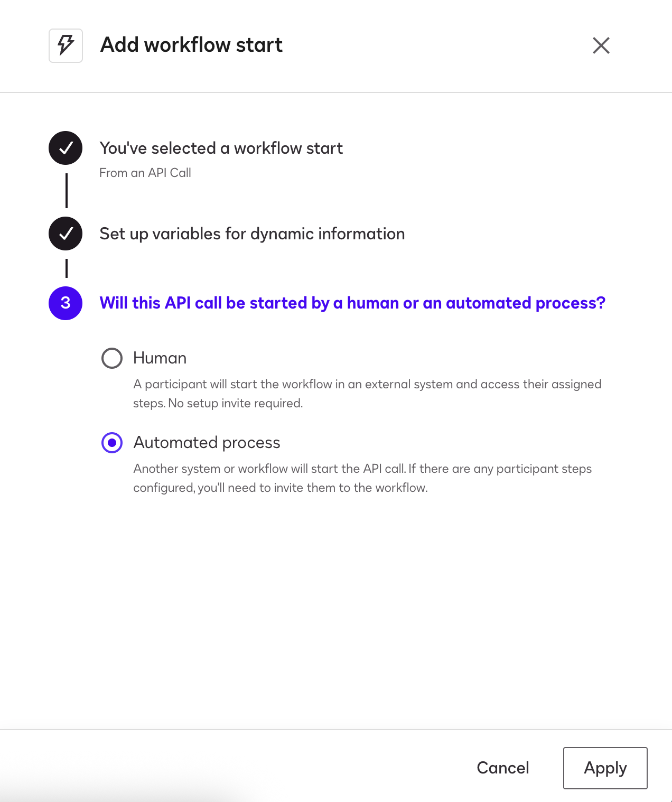
Task: Click the connector line above step 3
Action: coord(67,268)
